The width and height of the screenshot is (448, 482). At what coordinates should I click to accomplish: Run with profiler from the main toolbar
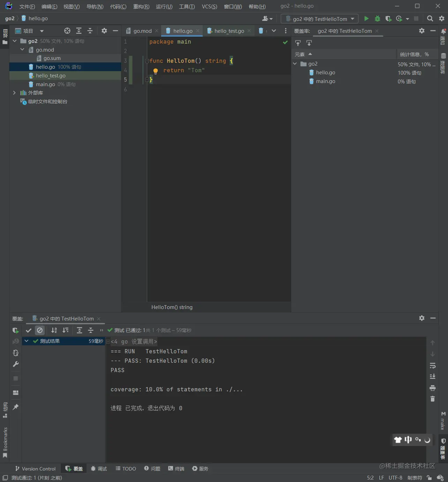coord(399,18)
